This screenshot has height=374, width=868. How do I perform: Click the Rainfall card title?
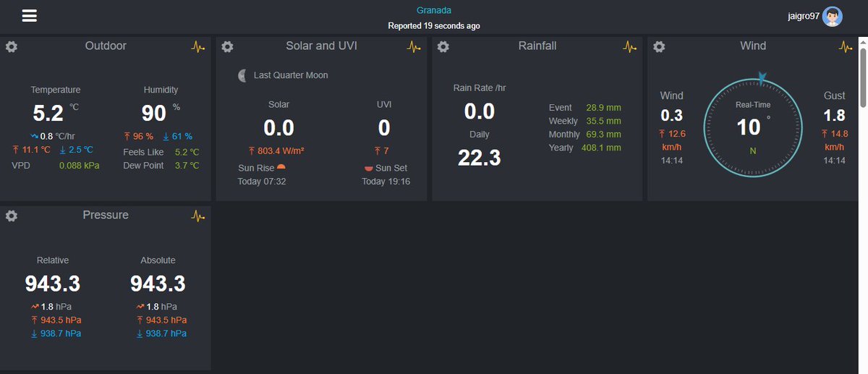537,46
